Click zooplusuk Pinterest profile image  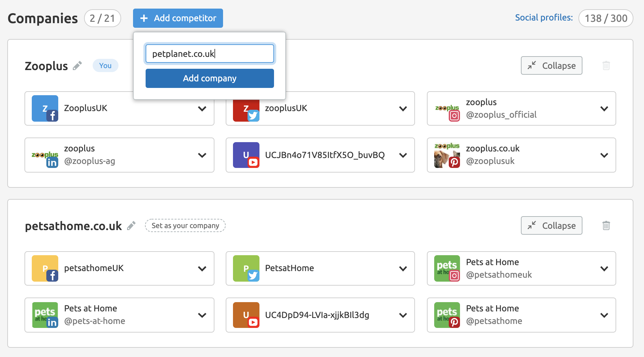[x=447, y=155]
